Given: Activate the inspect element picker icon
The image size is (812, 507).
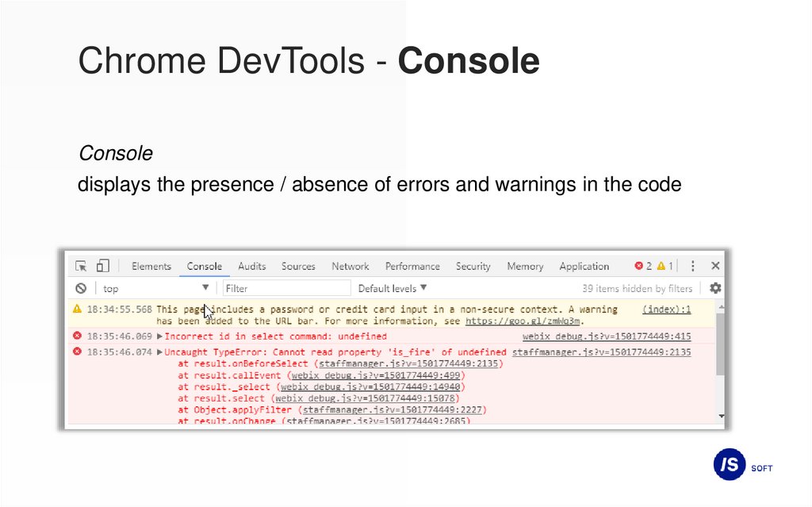Looking at the screenshot, I should (x=81, y=267).
